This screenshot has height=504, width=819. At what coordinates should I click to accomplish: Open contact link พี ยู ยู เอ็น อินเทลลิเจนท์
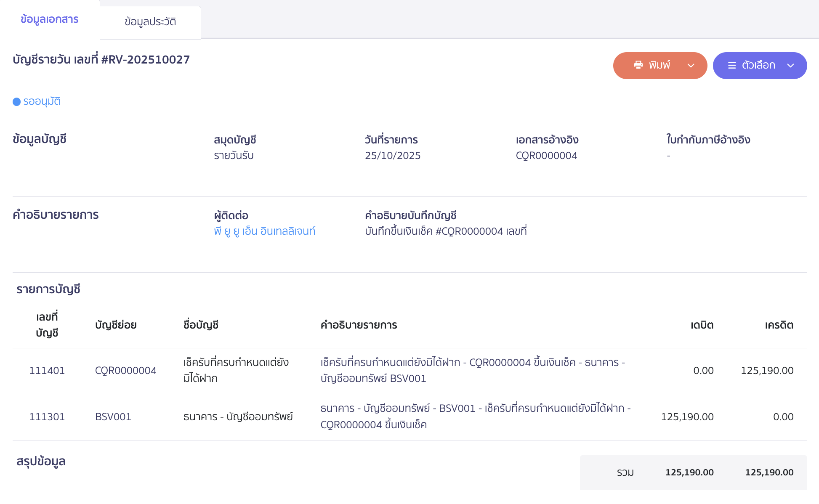tap(265, 231)
